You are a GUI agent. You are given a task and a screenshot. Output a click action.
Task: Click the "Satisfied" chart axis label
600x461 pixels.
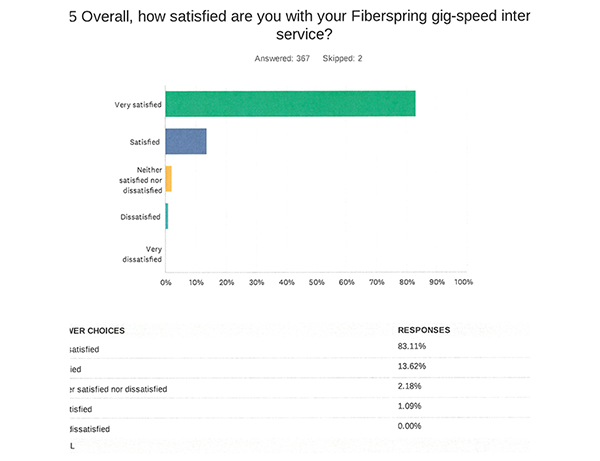click(144, 141)
